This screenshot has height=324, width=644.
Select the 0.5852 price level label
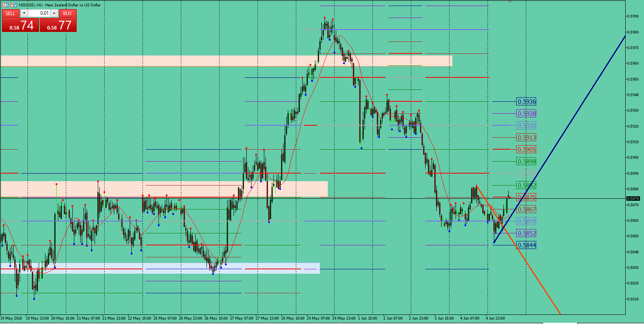526,233
